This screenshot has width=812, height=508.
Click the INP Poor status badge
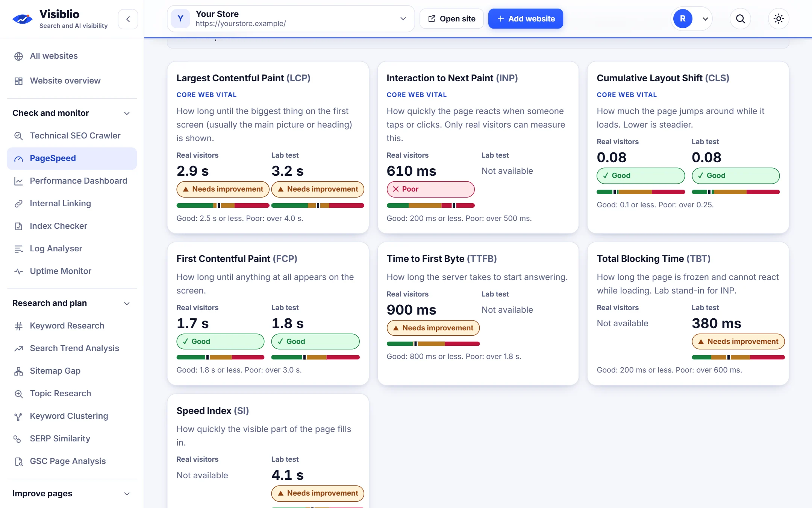pyautogui.click(x=430, y=189)
